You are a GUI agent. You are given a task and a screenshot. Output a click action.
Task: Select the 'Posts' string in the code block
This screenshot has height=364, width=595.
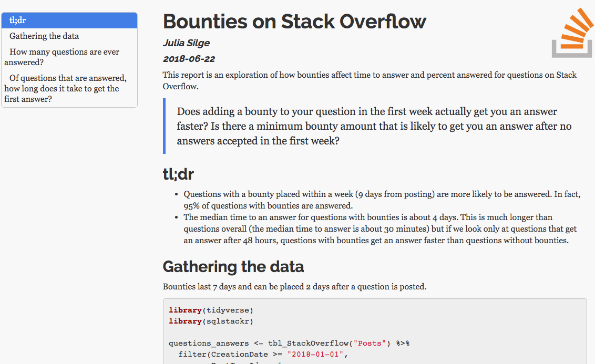click(x=370, y=343)
